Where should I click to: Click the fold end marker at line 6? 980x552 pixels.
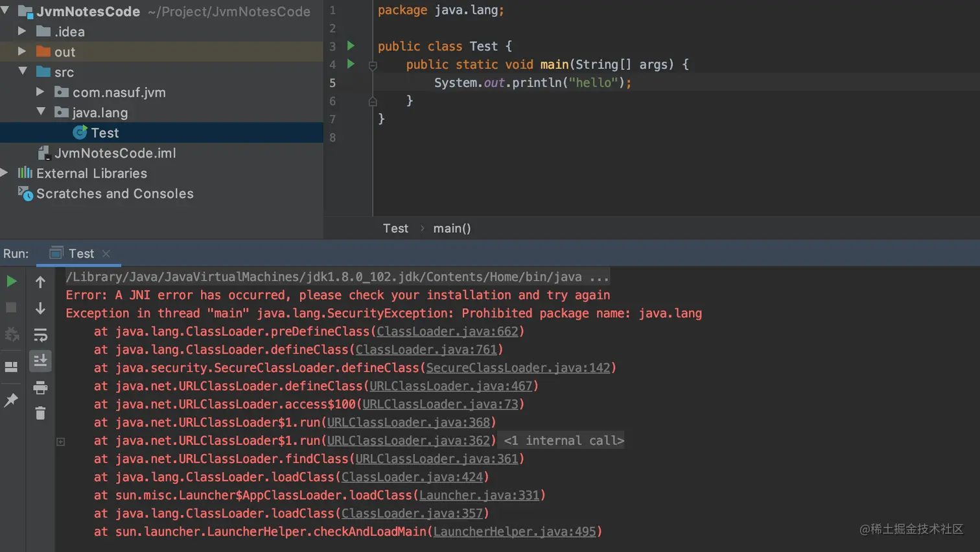[373, 101]
